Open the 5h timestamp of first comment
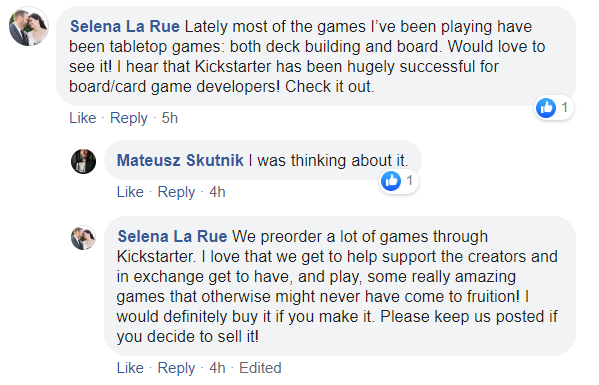 (170, 118)
